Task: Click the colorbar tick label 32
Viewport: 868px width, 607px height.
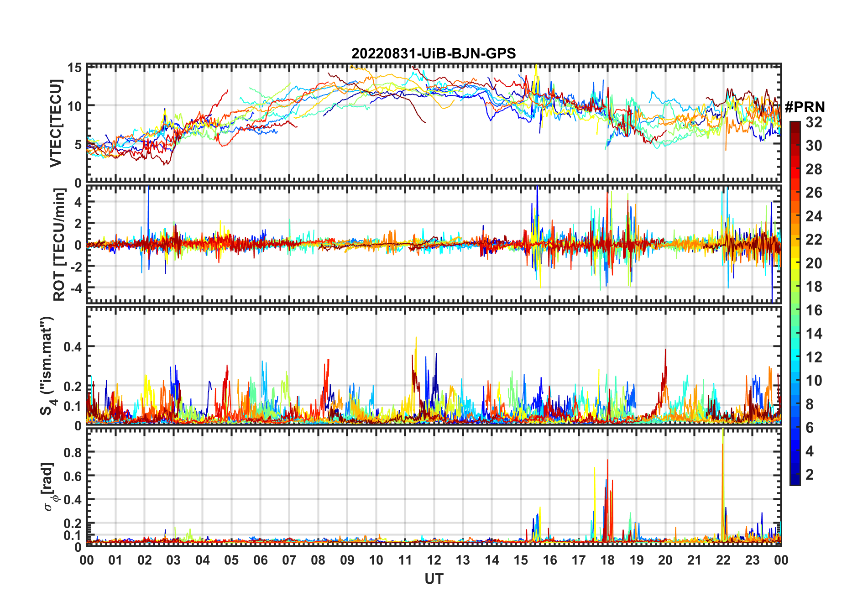Action: click(x=814, y=122)
